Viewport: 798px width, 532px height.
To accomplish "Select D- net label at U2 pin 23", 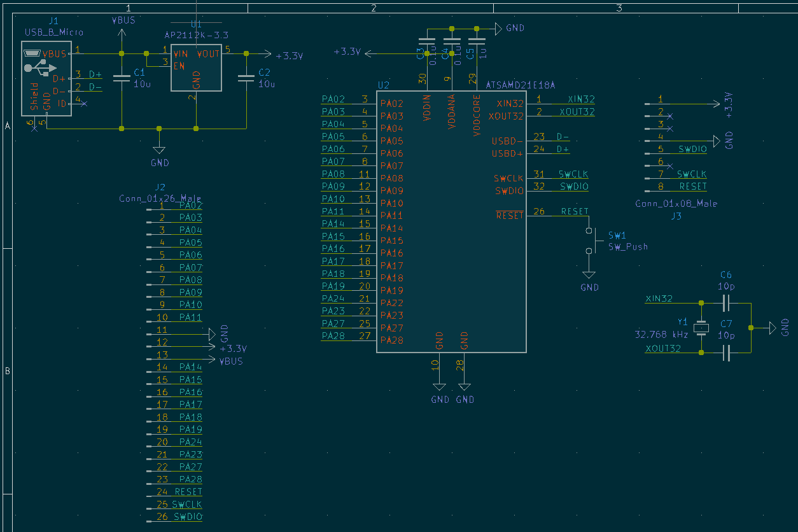I will (563, 137).
